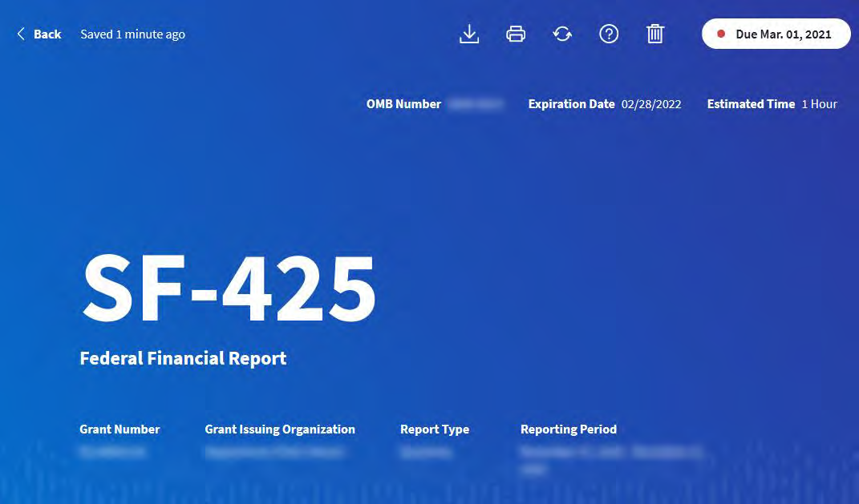Click the Report Type label

(x=435, y=429)
